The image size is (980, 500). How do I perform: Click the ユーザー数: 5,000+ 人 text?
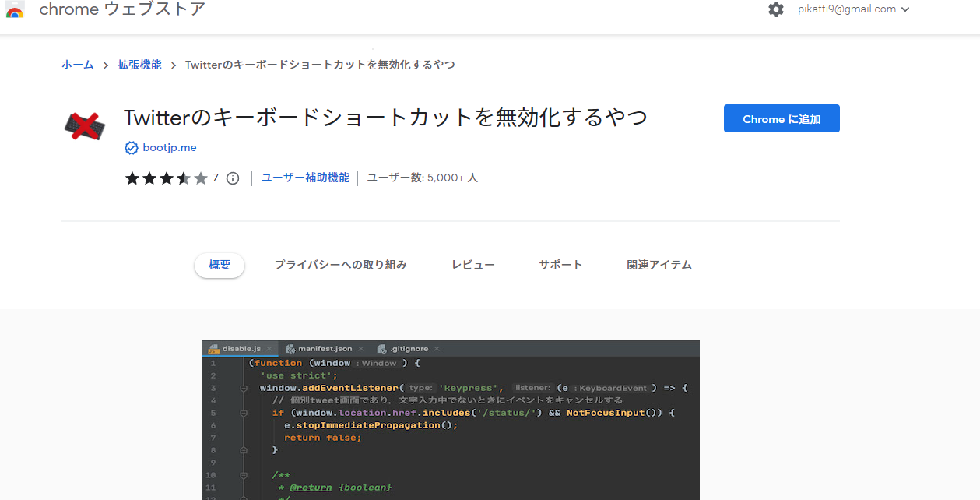tap(423, 178)
